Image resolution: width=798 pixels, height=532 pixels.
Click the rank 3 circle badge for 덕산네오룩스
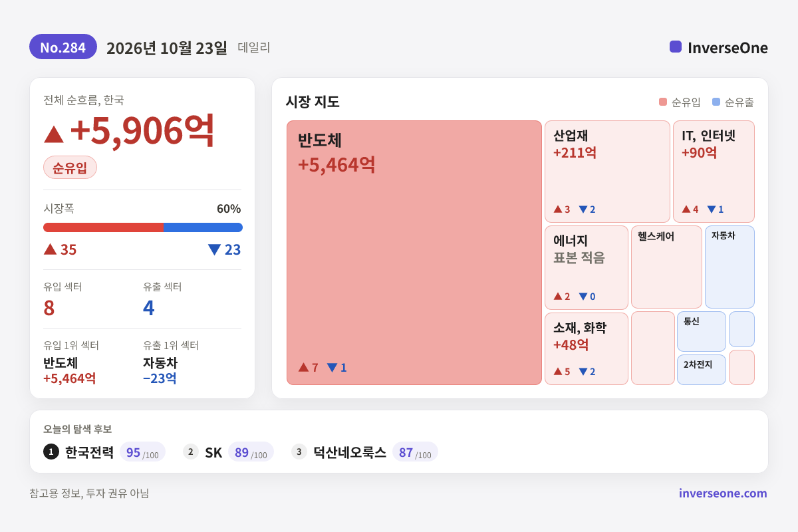(x=299, y=452)
